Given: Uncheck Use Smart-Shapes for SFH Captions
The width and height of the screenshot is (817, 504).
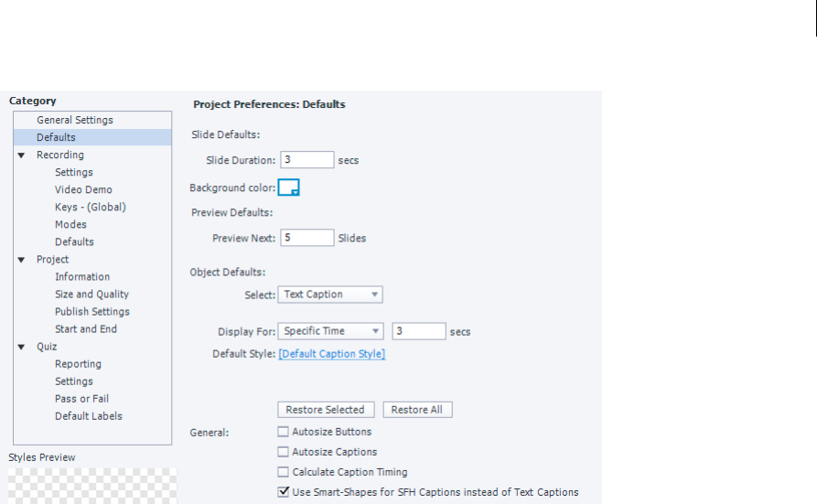Looking at the screenshot, I should [x=284, y=492].
